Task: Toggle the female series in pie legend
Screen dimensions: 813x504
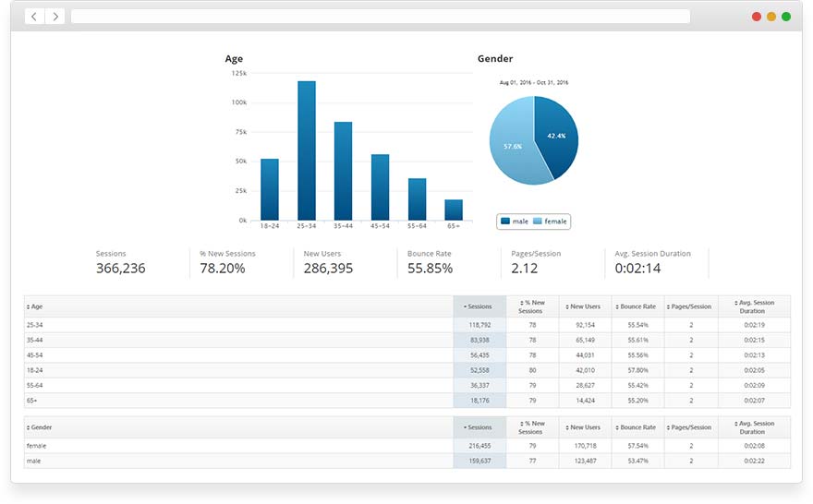Action: coord(550,222)
